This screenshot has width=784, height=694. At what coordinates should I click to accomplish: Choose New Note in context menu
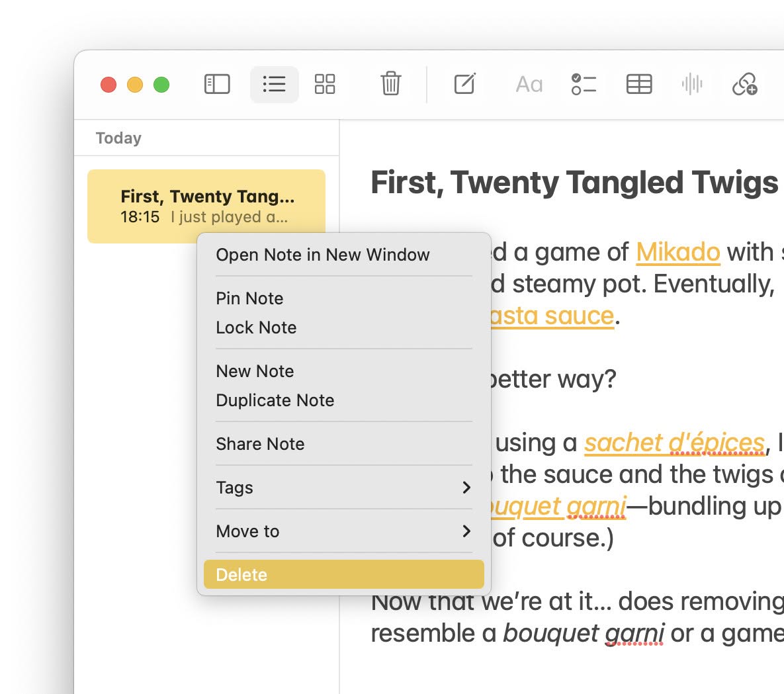point(343,371)
